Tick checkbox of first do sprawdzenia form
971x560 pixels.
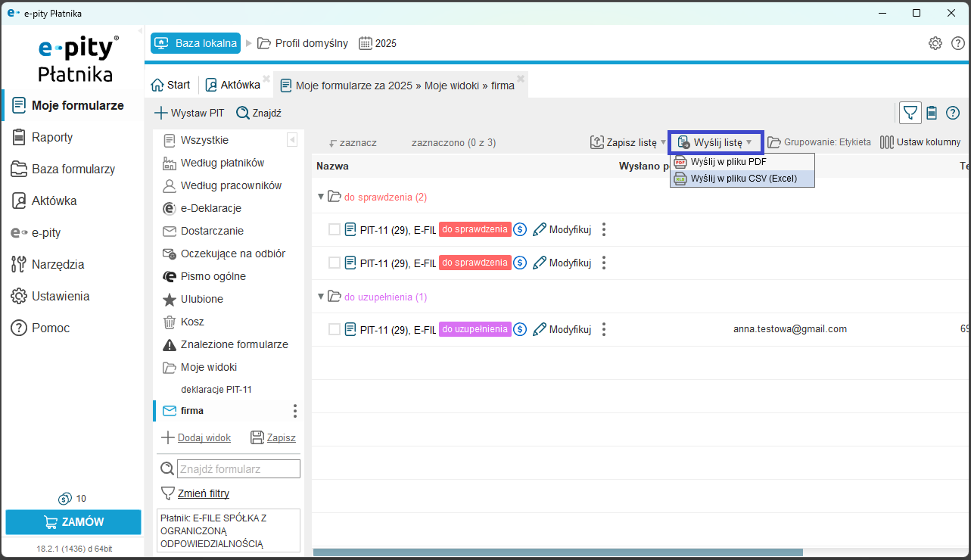pyautogui.click(x=335, y=229)
